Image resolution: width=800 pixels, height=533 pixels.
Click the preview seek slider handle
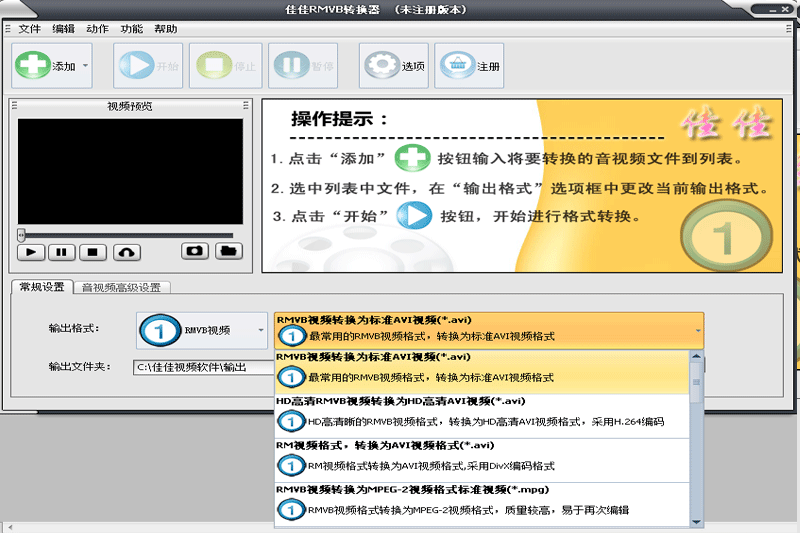pyautogui.click(x=21, y=235)
